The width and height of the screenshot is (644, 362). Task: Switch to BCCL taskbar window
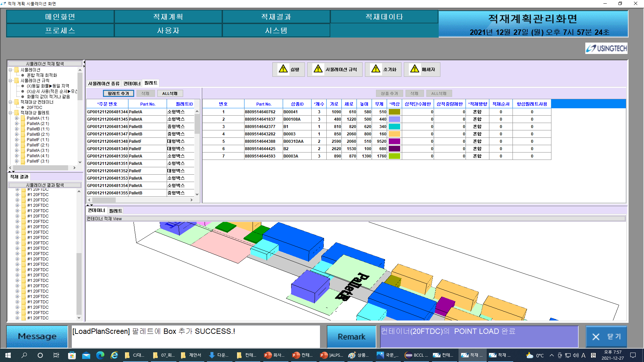click(x=416, y=355)
